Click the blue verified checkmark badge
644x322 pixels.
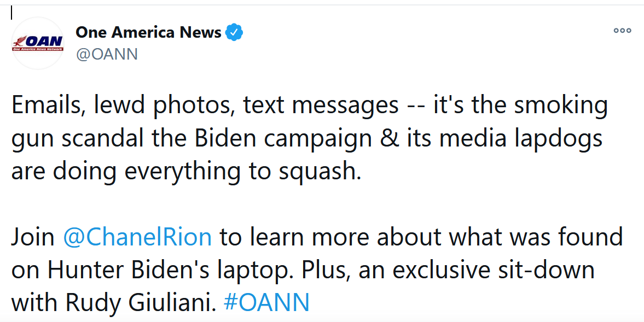[x=234, y=32]
